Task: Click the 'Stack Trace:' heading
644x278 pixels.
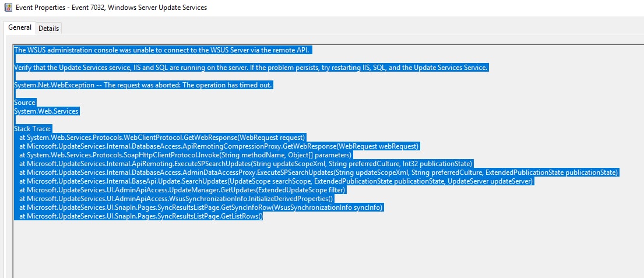Action: point(32,129)
